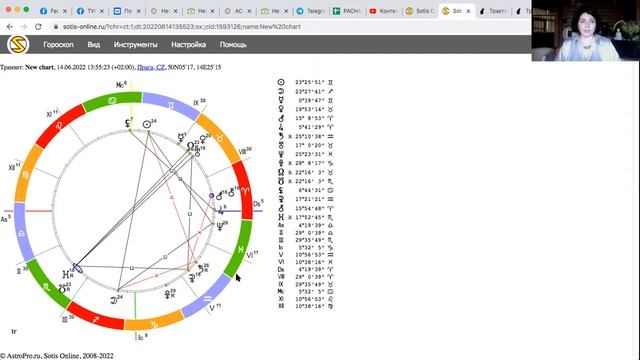This screenshot has width=640, height=360.
Task: Click the Gemini sign on the zodiac ring
Action: click(x=171, y=105)
